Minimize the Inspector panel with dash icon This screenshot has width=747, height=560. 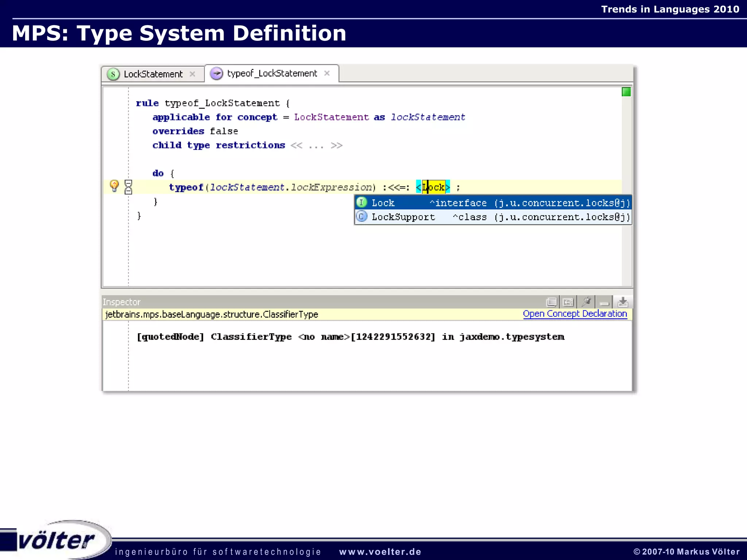click(x=604, y=303)
